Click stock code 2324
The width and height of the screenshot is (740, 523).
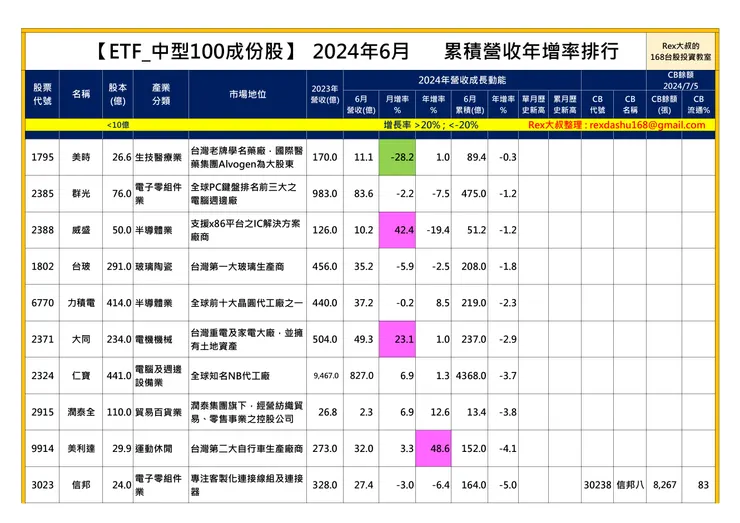pyautogui.click(x=42, y=375)
